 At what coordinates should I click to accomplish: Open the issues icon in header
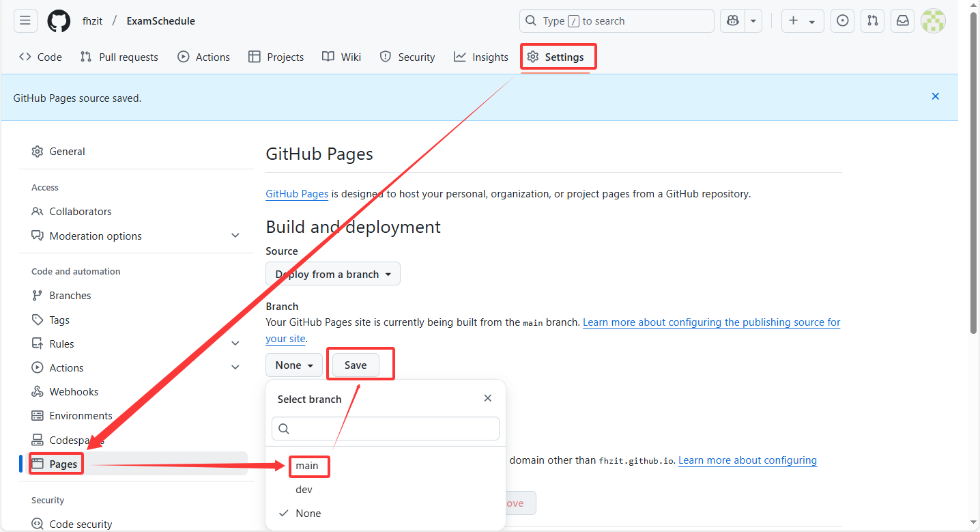click(x=843, y=21)
